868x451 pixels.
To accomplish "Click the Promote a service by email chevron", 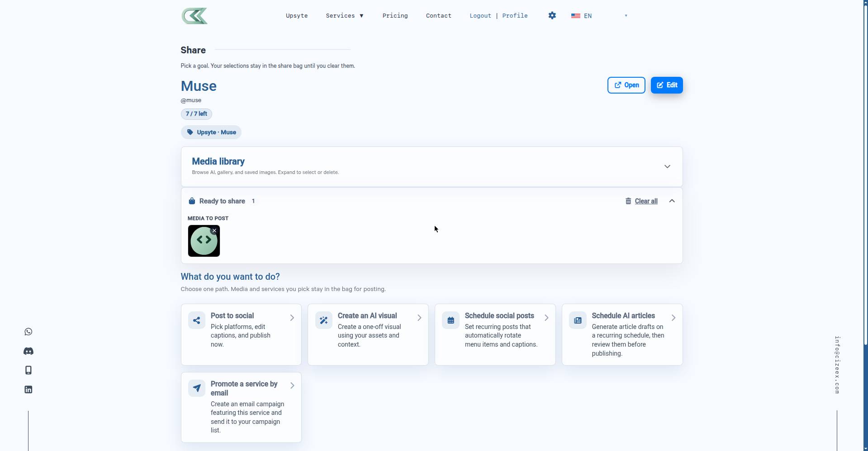I will [292, 385].
